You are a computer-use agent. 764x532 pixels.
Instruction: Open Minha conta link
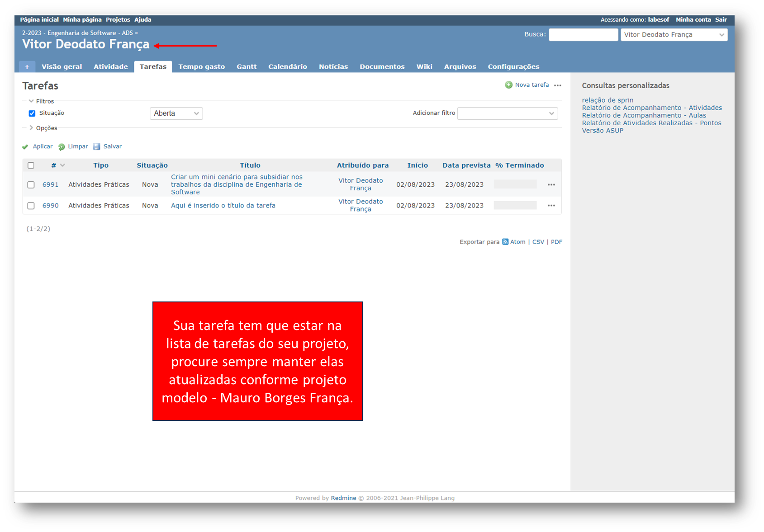coord(693,20)
